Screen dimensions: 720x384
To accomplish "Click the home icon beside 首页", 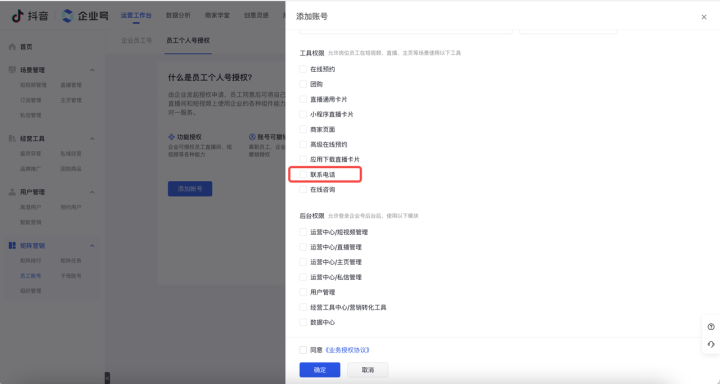I will pos(12,47).
